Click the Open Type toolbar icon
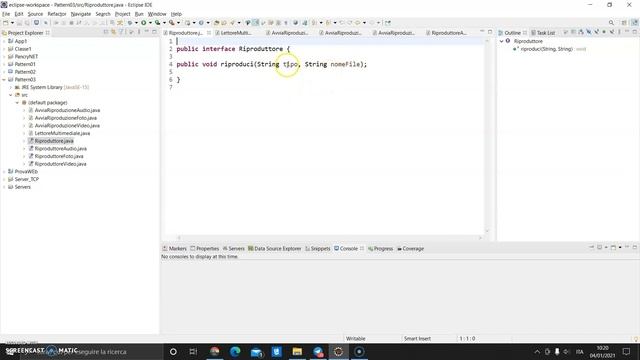The height and width of the screenshot is (360, 640). point(217,23)
